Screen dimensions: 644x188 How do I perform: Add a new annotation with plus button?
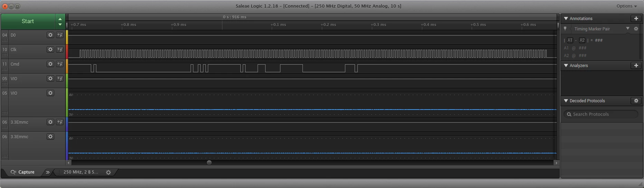click(x=636, y=18)
